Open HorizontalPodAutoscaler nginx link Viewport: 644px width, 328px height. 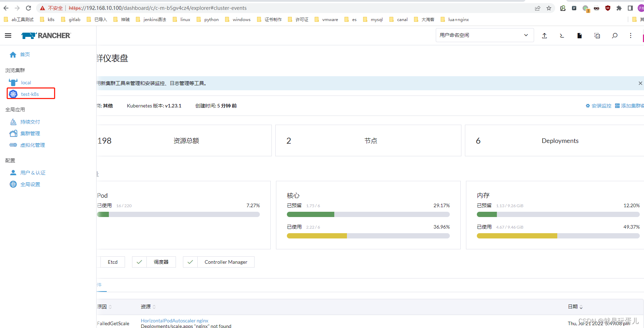pos(175,321)
